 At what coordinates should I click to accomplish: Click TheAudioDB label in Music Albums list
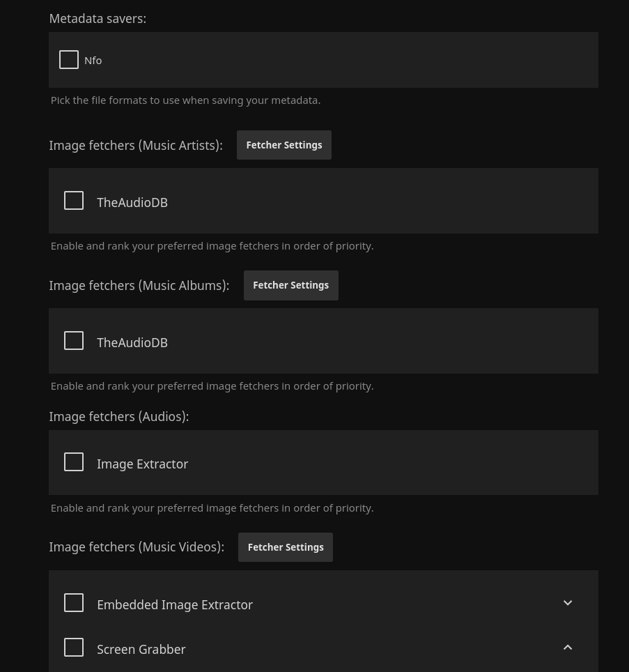tap(132, 342)
